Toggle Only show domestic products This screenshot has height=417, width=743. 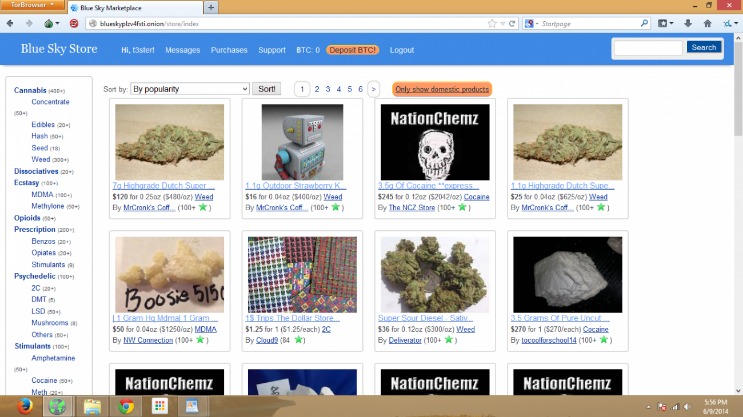[x=442, y=89]
